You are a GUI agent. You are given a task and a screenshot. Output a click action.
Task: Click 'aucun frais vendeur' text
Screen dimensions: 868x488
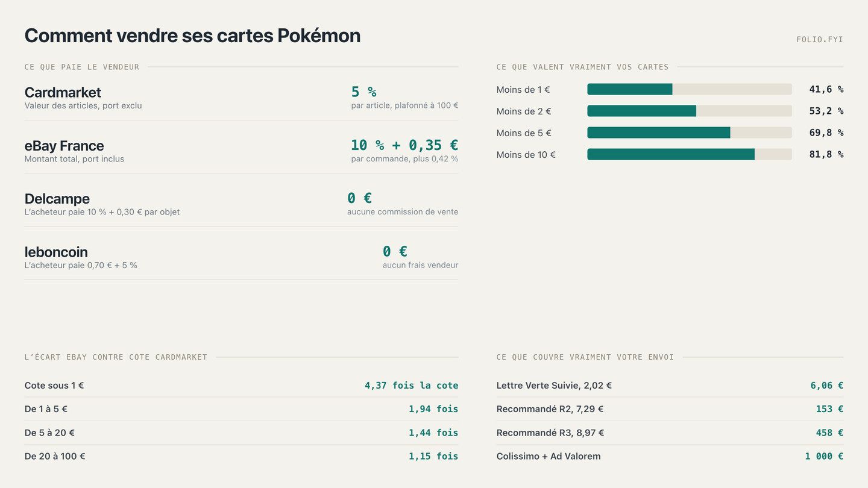(420, 265)
